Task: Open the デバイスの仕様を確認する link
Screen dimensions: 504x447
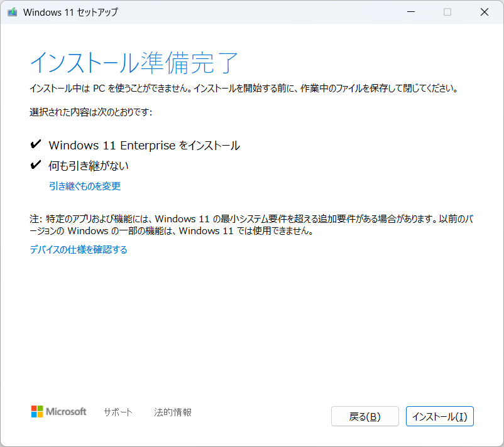Action: click(x=79, y=249)
